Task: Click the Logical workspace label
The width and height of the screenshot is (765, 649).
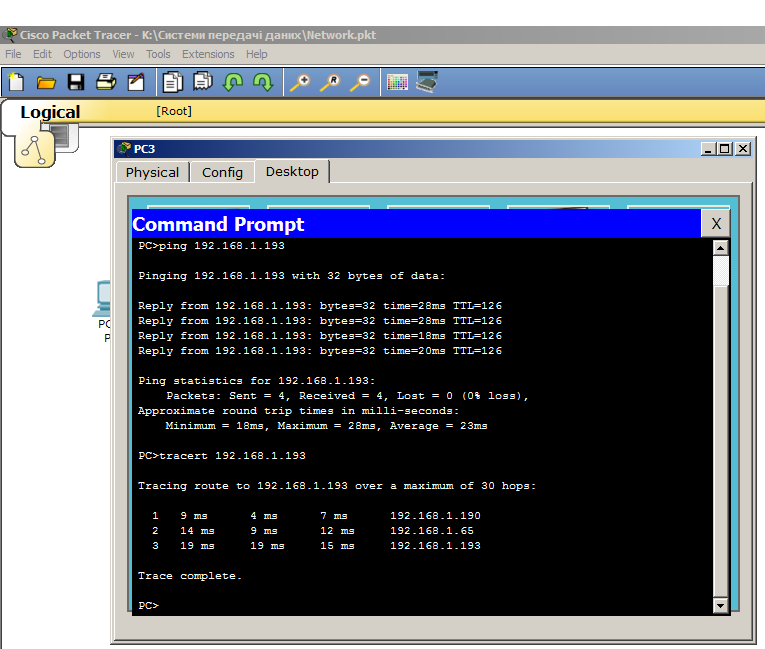Action: (x=50, y=112)
